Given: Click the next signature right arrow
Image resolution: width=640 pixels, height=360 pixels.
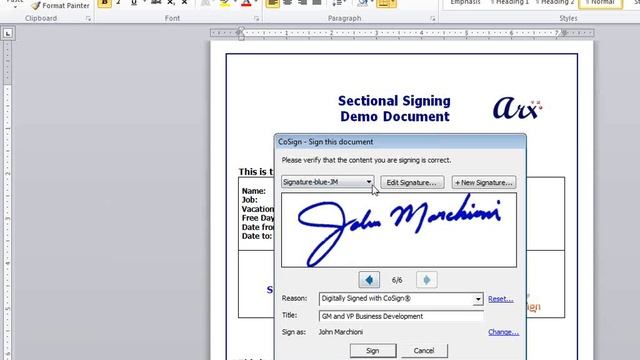Looking at the screenshot, I should click(x=427, y=280).
